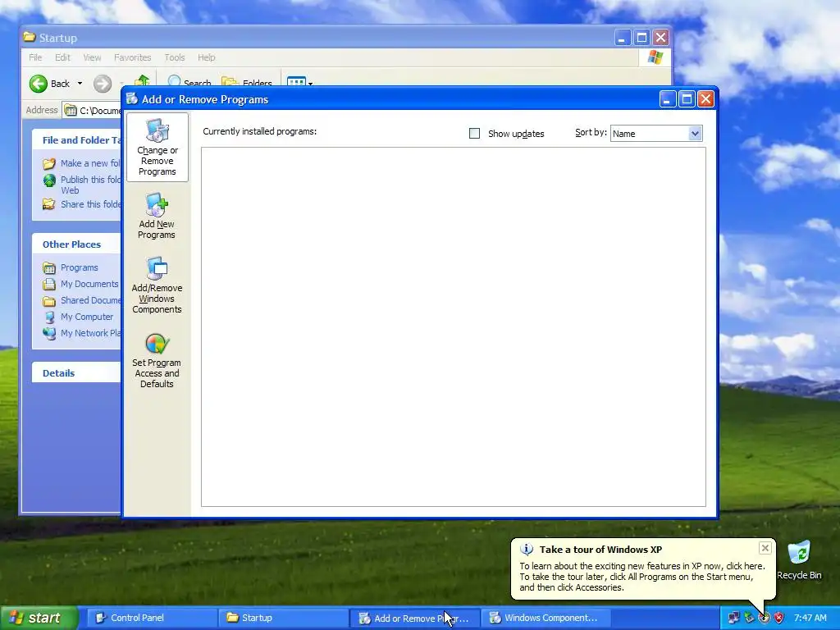Click the Back button in Startup window
840x630 pixels.
tap(49, 84)
